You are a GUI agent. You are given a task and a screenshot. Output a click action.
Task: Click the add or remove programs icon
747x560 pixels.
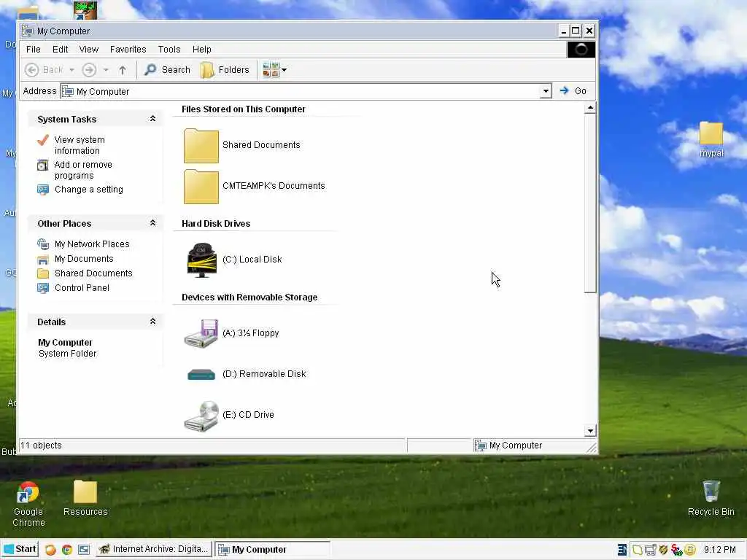coord(43,166)
